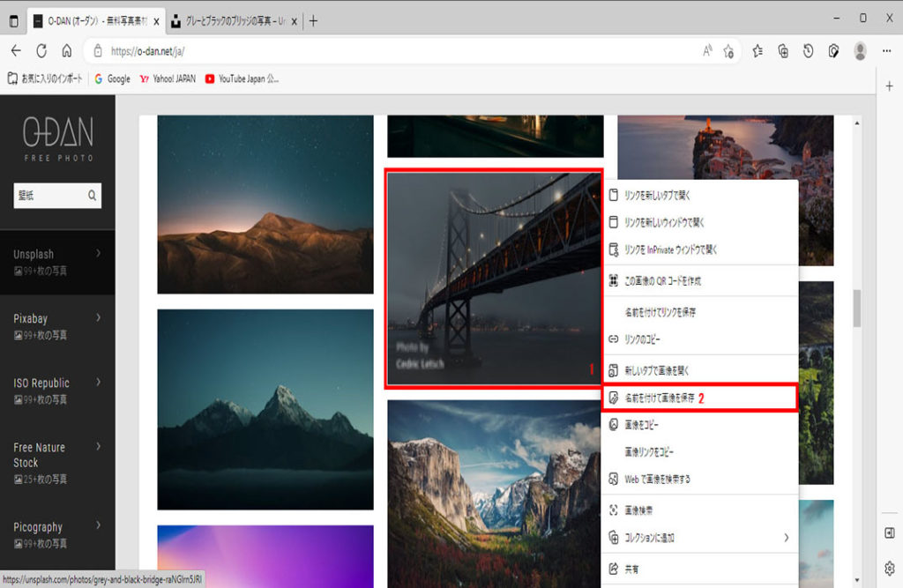Add this page to favorites star icon
Image resolution: width=903 pixels, height=588 pixels.
pyautogui.click(x=728, y=51)
